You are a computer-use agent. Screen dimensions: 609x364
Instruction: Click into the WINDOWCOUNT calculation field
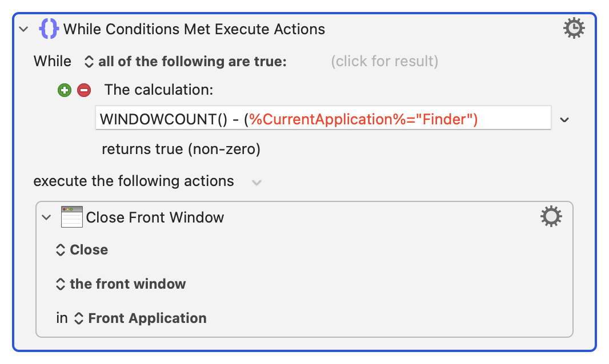(323, 119)
